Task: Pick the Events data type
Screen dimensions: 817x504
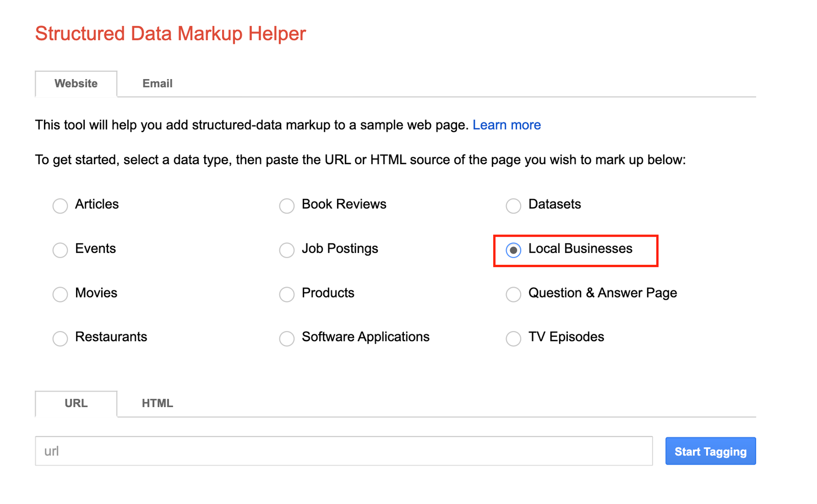Action: pos(60,250)
